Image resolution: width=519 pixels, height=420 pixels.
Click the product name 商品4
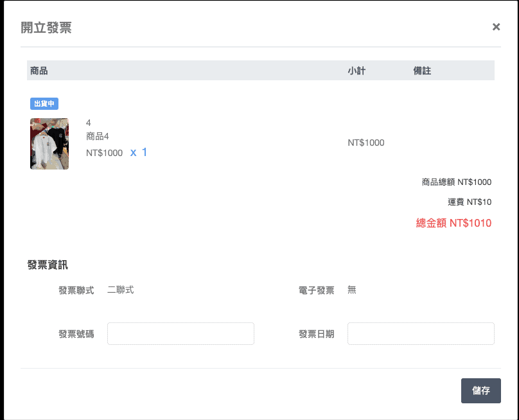[98, 136]
